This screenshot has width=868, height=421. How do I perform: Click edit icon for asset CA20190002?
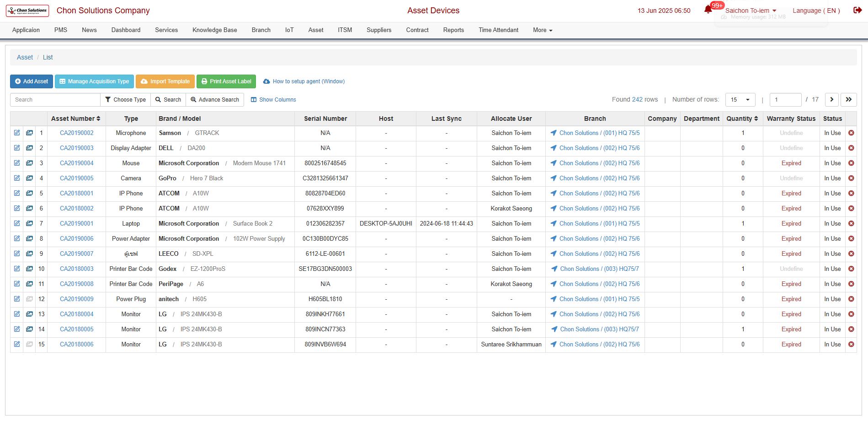pos(17,133)
